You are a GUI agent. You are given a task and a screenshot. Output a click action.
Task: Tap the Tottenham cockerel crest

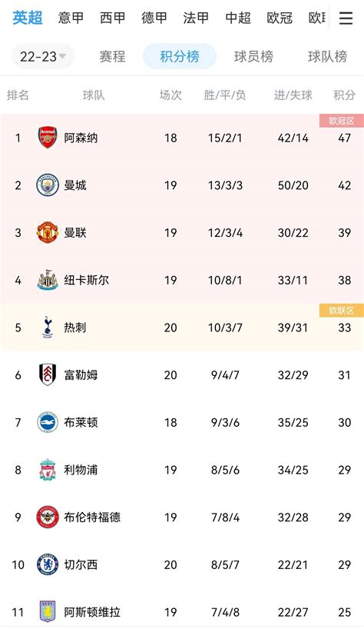tap(48, 327)
